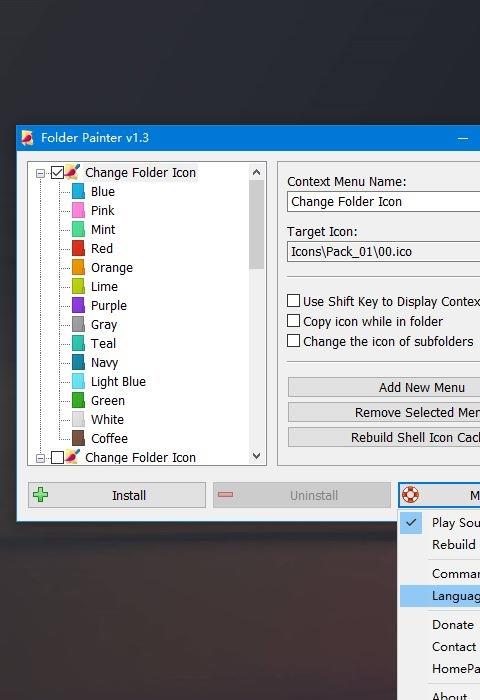The height and width of the screenshot is (700, 480).
Task: Collapse the second Change Folder Icon tree node
Action: 41,458
